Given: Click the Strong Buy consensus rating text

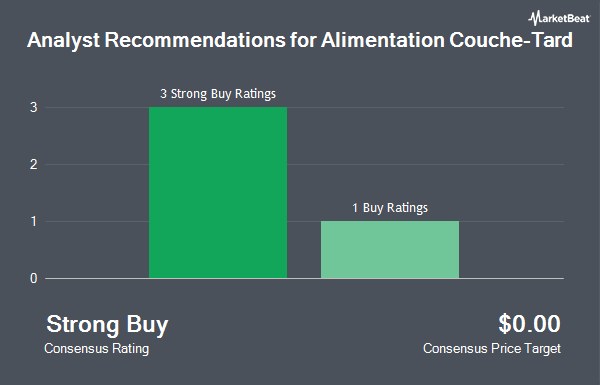Looking at the screenshot, I should point(107,325).
